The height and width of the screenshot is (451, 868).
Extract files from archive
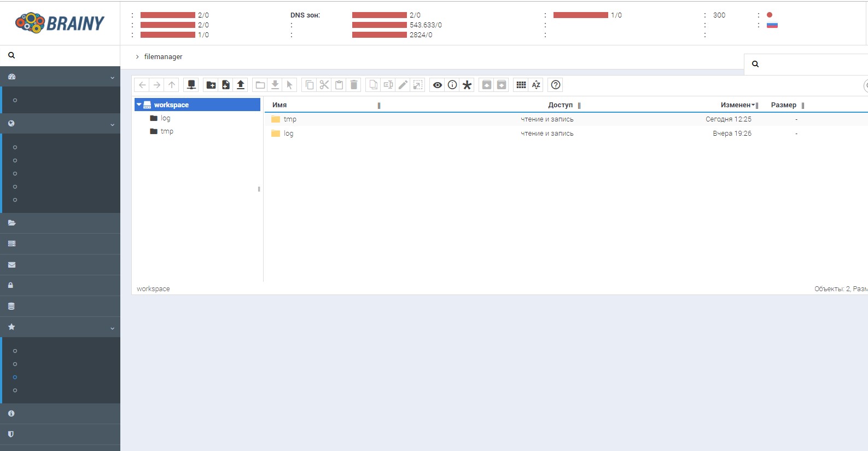click(x=487, y=85)
